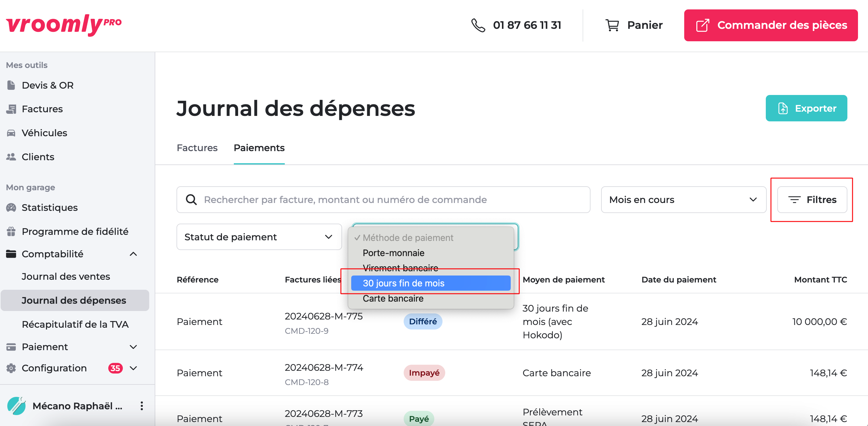Expand the Configuration section
Viewport: 868px width, 426px height.
point(133,368)
